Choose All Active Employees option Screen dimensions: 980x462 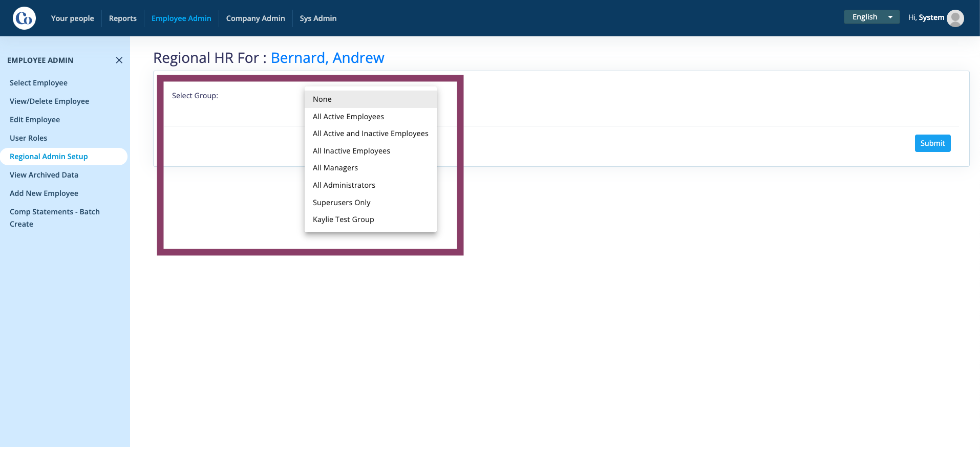[371, 117]
